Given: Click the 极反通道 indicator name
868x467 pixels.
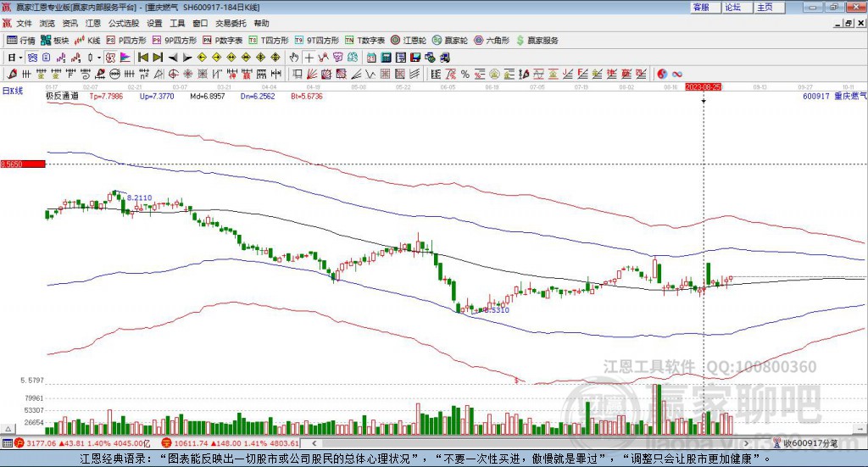Looking at the screenshot, I should 62,97.
